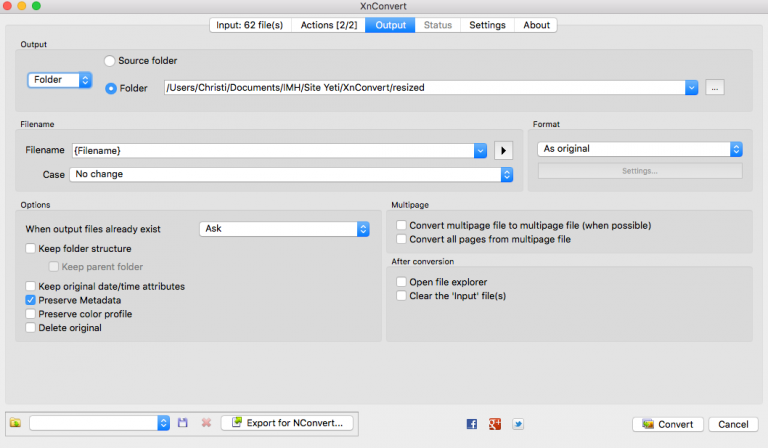Enable Convert multipage file to multipage file
Image resolution: width=768 pixels, height=448 pixels.
pyautogui.click(x=401, y=225)
